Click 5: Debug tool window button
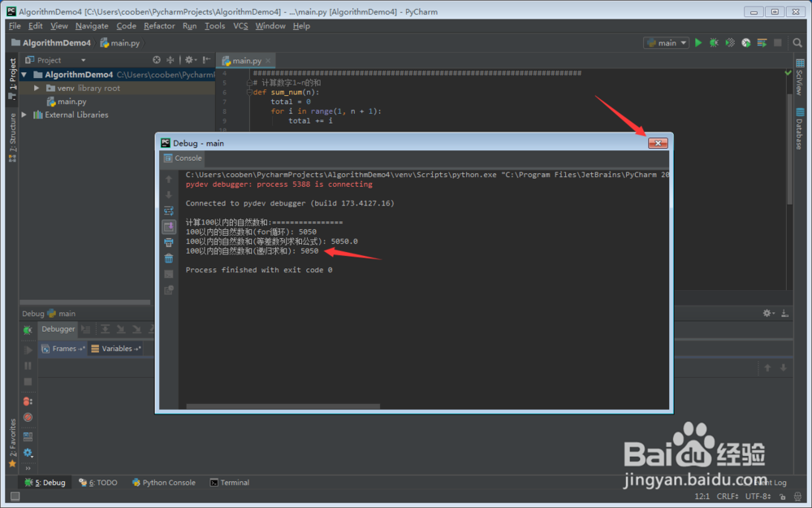Screen dimensions: 812x508 click(x=45, y=483)
